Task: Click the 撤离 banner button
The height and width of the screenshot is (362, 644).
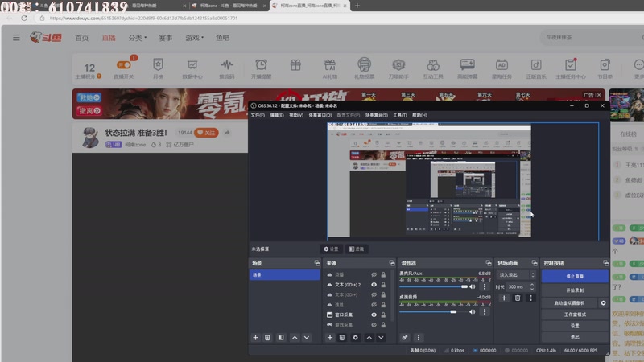Action: tap(89, 111)
